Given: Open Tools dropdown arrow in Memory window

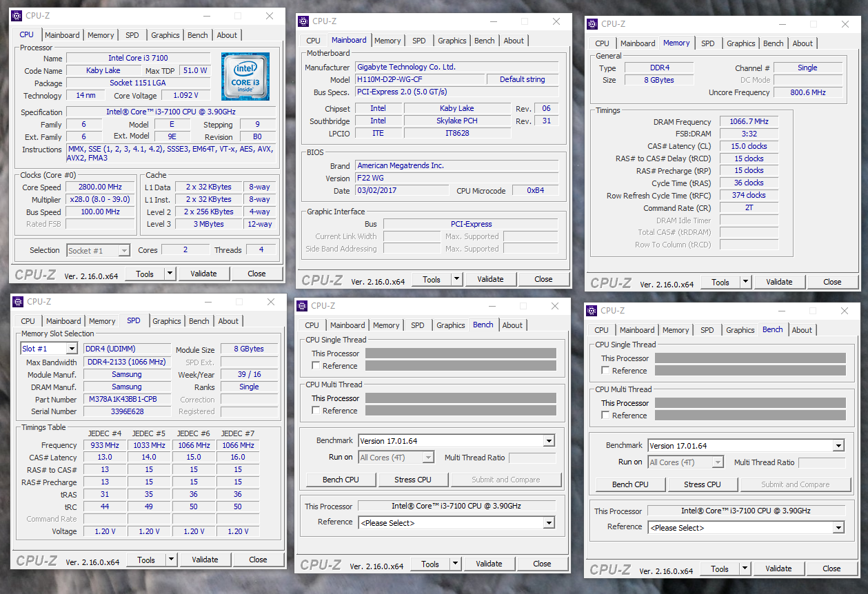Looking at the screenshot, I should pyautogui.click(x=745, y=282).
